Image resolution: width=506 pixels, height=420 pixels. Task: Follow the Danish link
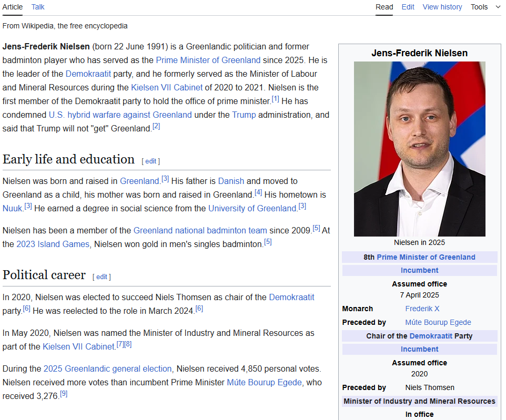click(231, 181)
